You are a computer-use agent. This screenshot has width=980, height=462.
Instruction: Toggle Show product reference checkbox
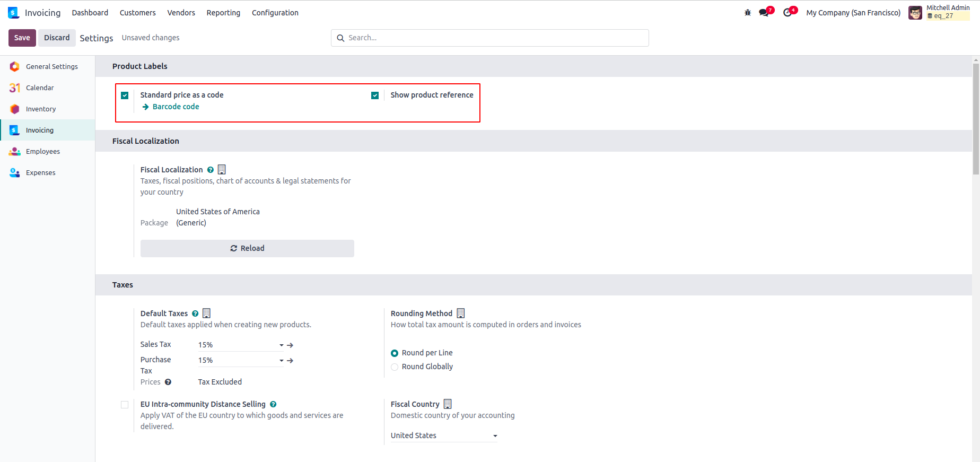point(375,95)
